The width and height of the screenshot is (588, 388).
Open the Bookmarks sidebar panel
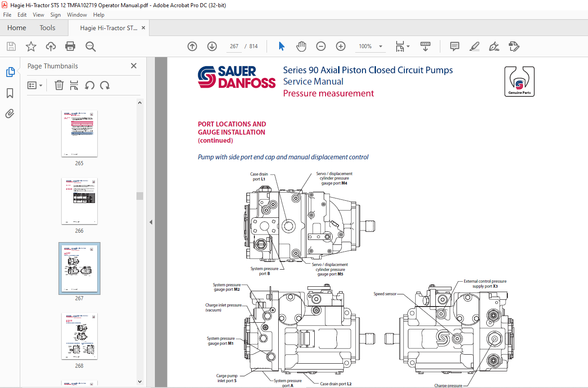click(x=10, y=93)
